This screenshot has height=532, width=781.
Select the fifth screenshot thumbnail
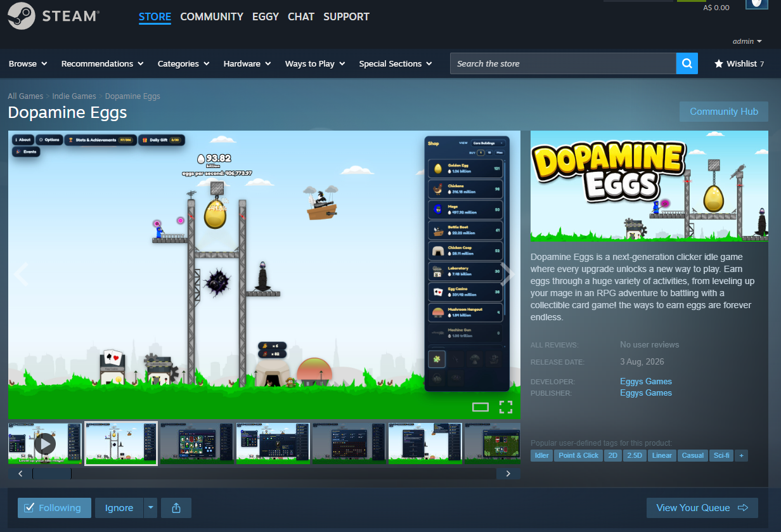[x=349, y=443]
